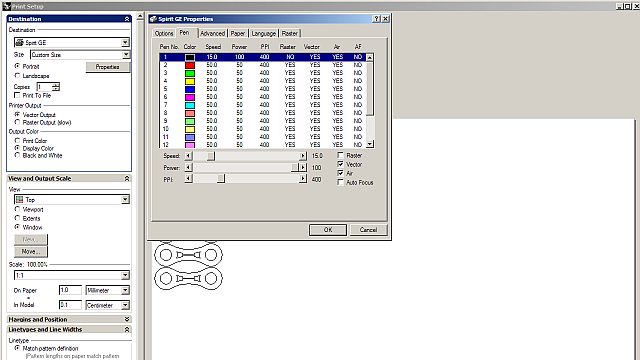Switch to the Advanced tab
Screen dimensions: 640x360
213,33
